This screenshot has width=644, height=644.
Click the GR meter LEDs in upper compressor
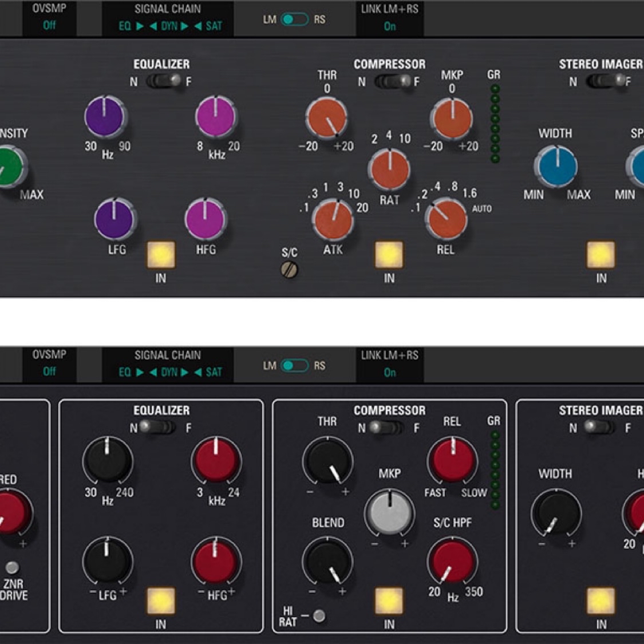point(495,124)
